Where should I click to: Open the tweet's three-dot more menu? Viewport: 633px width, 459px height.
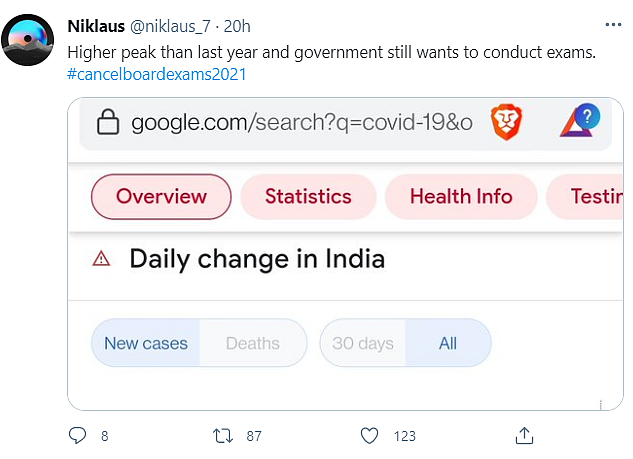[x=613, y=25]
